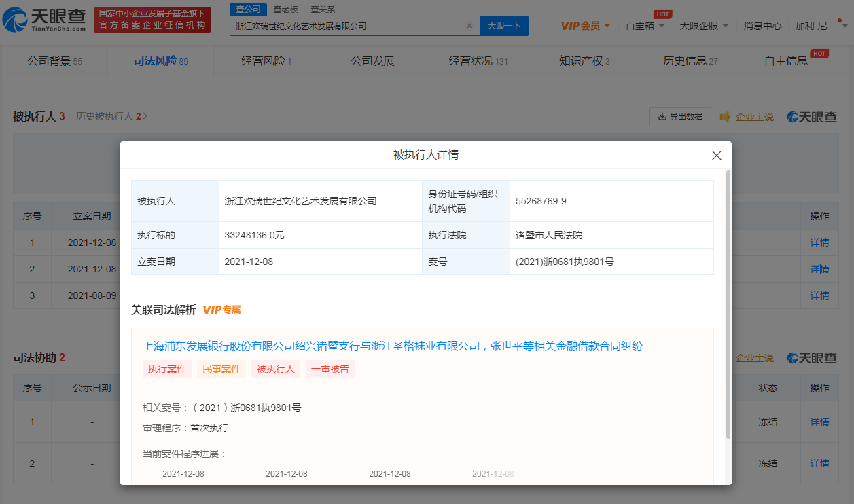Switch to the 查老板 search tab
854x504 pixels.
[285, 9]
